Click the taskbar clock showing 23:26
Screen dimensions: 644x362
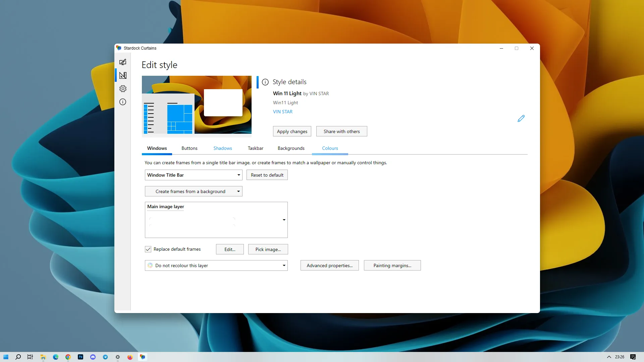coord(620,357)
